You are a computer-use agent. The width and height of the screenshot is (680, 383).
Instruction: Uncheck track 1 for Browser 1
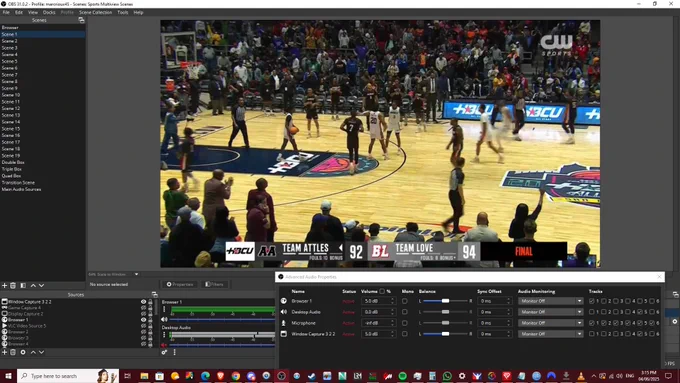tap(592, 301)
